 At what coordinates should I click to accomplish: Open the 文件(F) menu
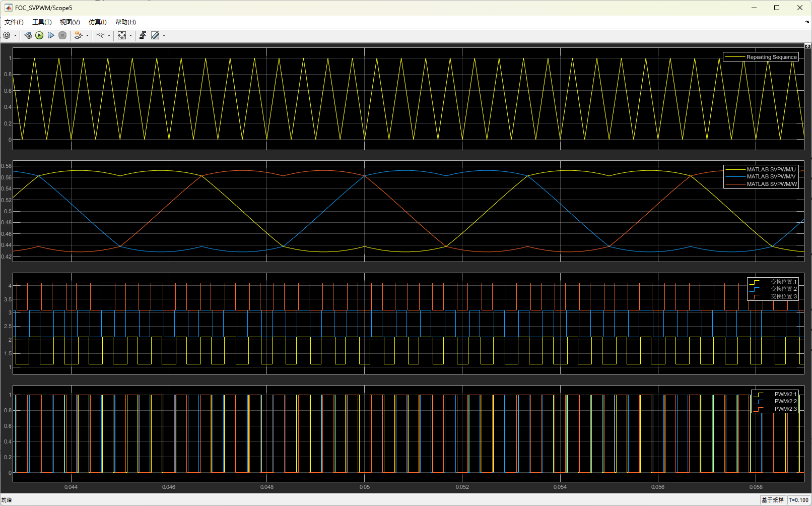[x=14, y=22]
